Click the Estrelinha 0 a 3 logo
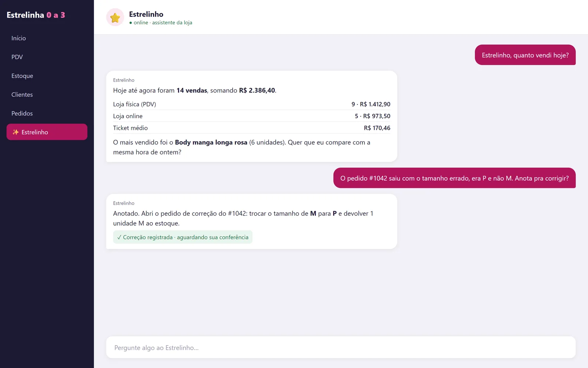Viewport: 588px width, 368px height. 36,15
